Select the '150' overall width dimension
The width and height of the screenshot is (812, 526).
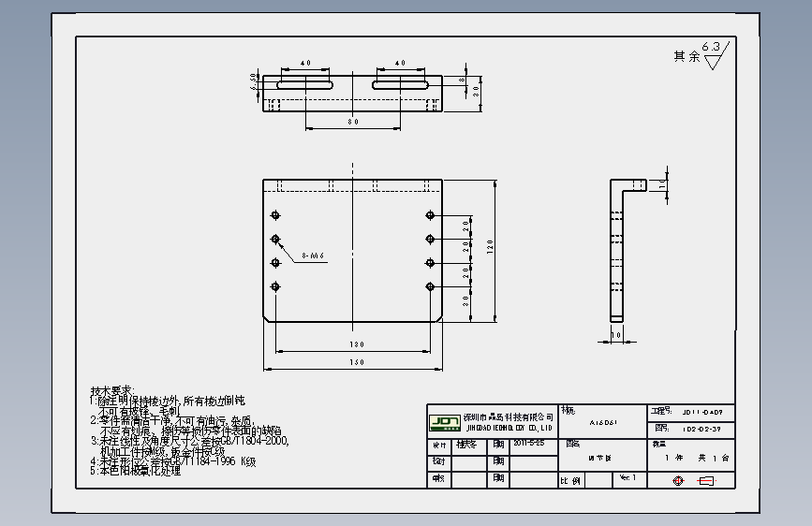pyautogui.click(x=357, y=362)
